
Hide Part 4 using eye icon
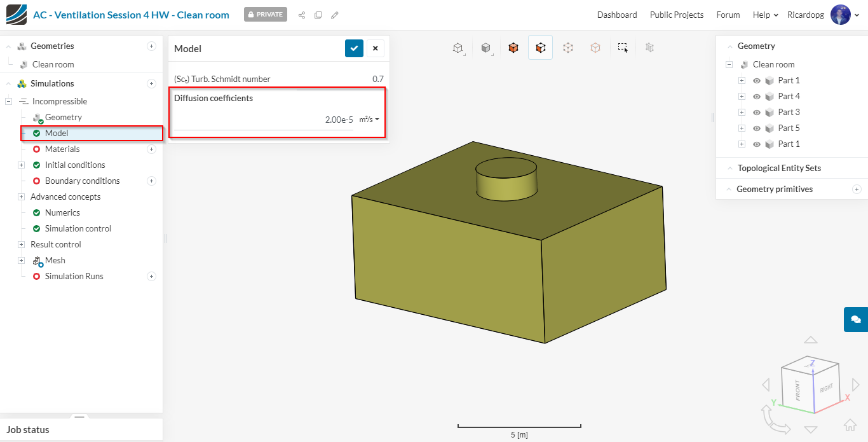click(x=757, y=97)
